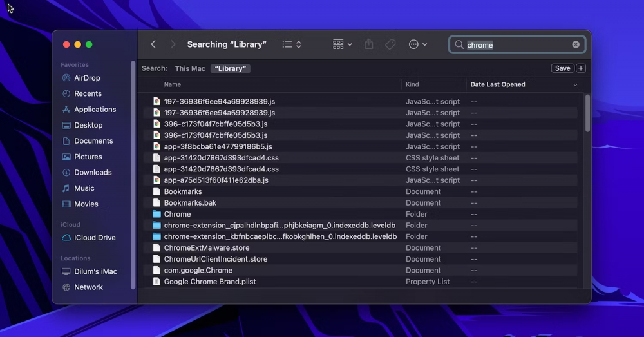Save the current search

click(x=562, y=68)
